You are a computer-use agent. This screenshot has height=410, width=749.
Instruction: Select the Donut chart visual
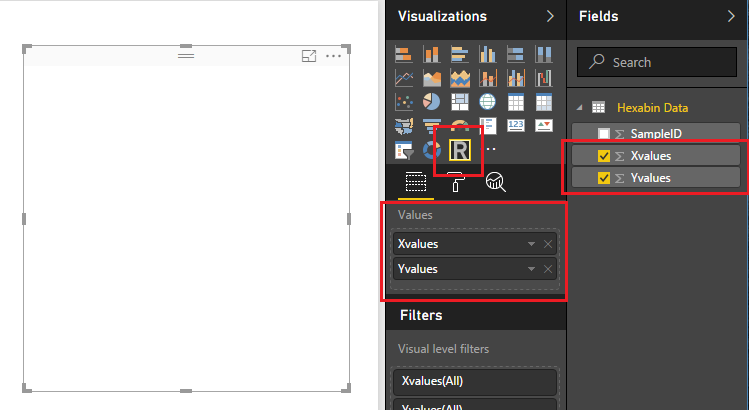click(x=431, y=150)
